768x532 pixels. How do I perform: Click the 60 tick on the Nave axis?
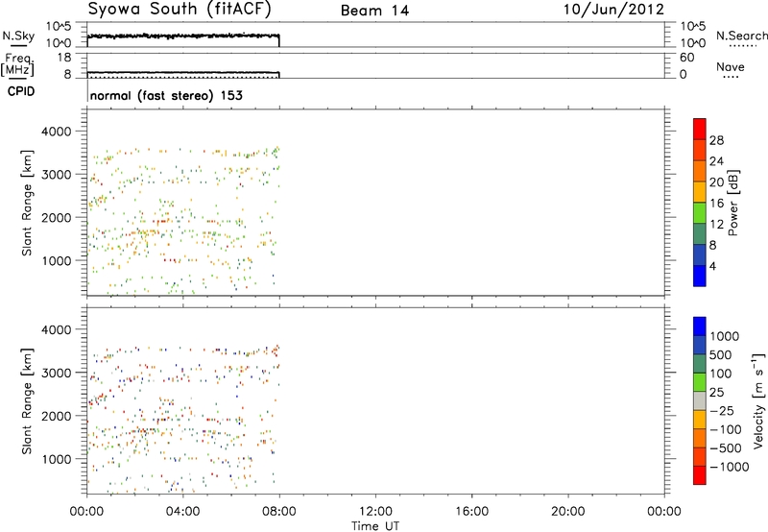point(686,58)
